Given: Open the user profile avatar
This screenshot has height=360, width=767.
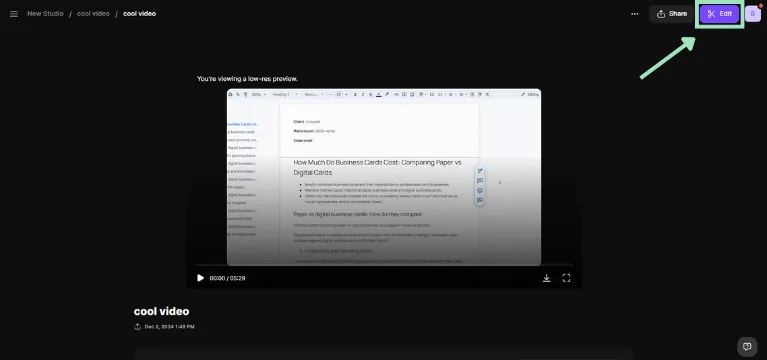Looking at the screenshot, I should 753,14.
